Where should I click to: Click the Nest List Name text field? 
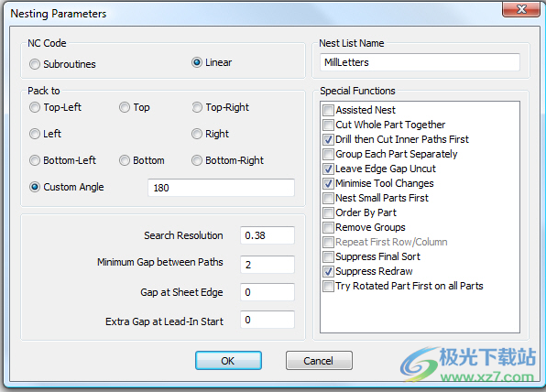[420, 62]
